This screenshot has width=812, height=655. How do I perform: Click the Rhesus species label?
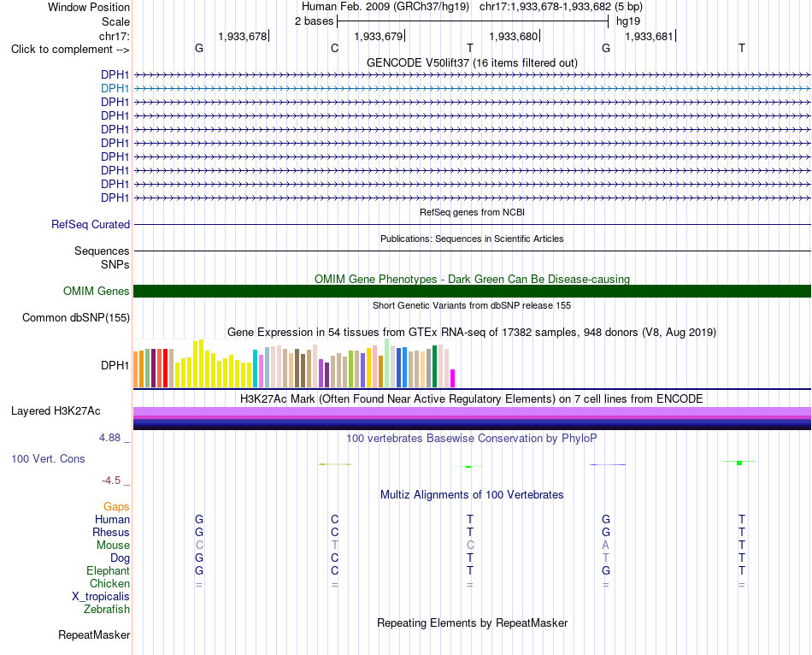tap(111, 532)
